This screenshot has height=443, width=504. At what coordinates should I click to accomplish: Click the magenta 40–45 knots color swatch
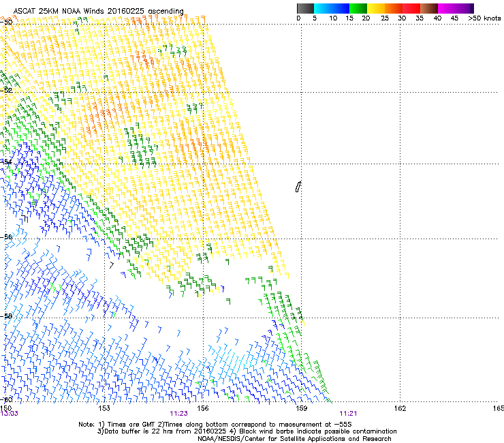(447, 8)
